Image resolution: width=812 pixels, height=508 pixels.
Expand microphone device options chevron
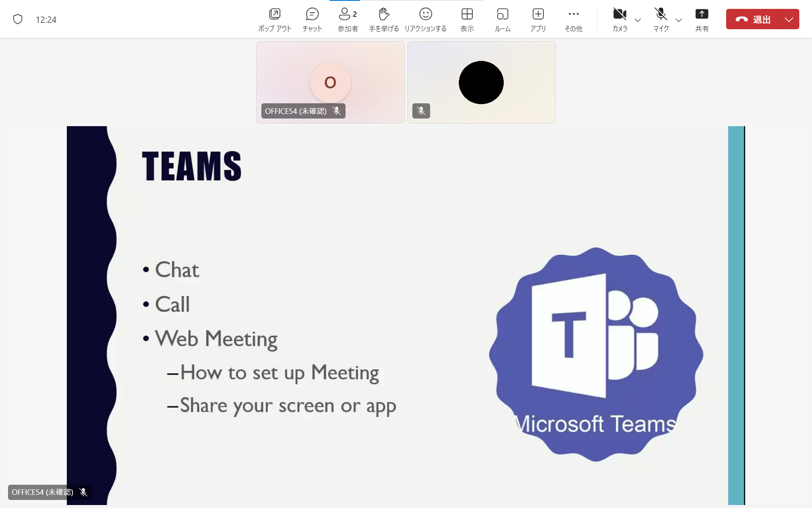coord(679,20)
